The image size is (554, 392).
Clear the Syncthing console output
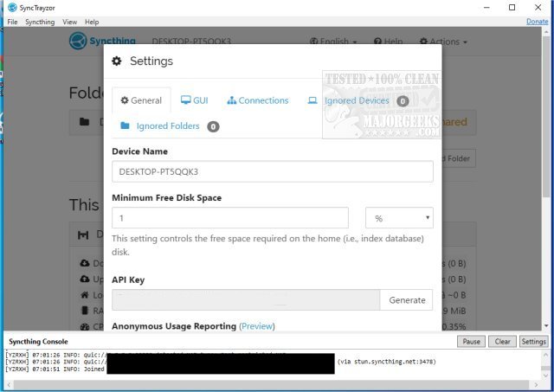pos(502,342)
